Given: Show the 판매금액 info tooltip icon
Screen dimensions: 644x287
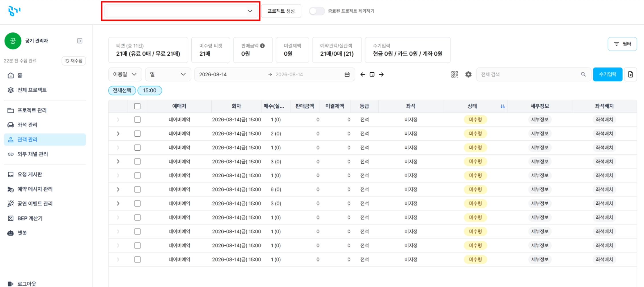Looking at the screenshot, I should pos(262,46).
